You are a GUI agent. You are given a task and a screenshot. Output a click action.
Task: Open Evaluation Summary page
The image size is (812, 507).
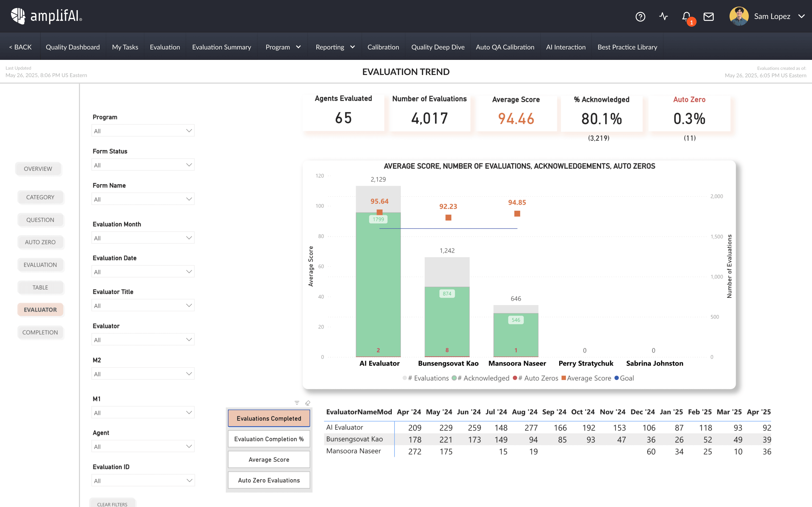click(222, 47)
